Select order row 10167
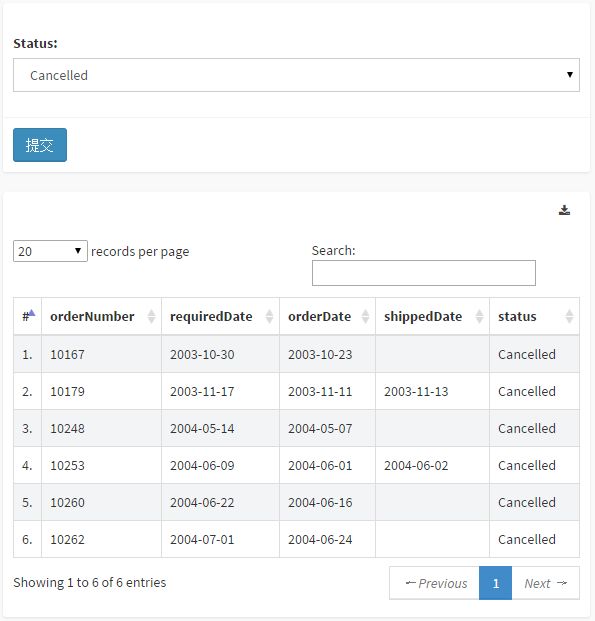Image resolution: width=595 pixels, height=621 pixels. tap(296, 354)
